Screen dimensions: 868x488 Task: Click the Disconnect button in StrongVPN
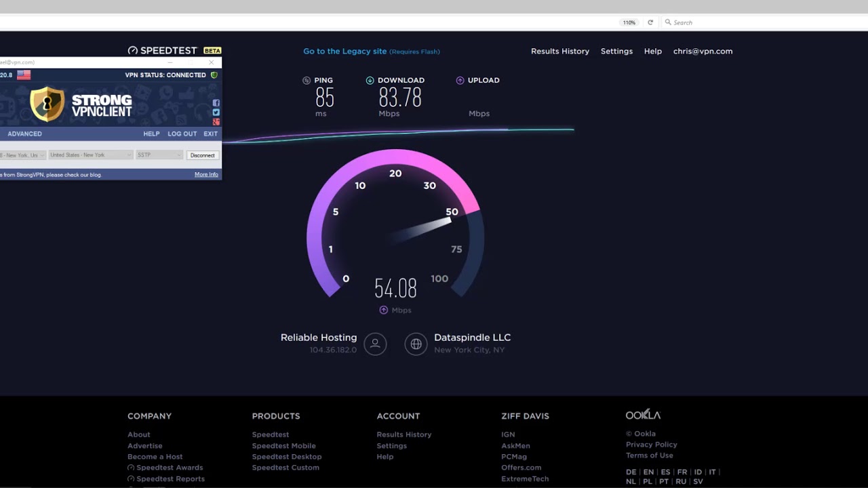(x=203, y=155)
